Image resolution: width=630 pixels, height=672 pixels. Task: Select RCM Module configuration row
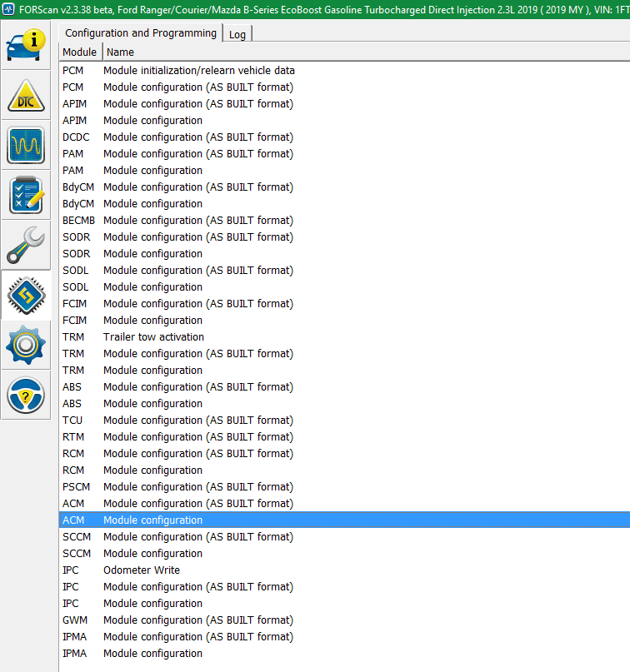click(x=344, y=470)
